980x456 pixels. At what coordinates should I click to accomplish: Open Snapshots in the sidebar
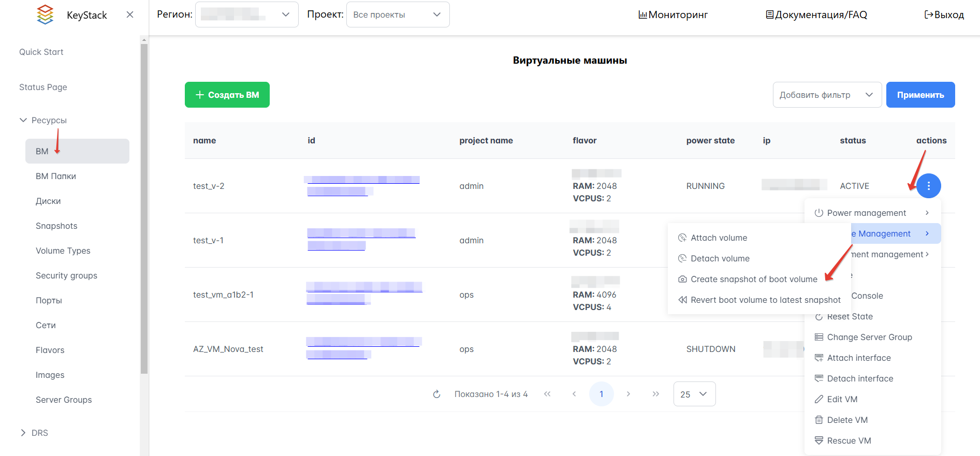tap(56, 226)
